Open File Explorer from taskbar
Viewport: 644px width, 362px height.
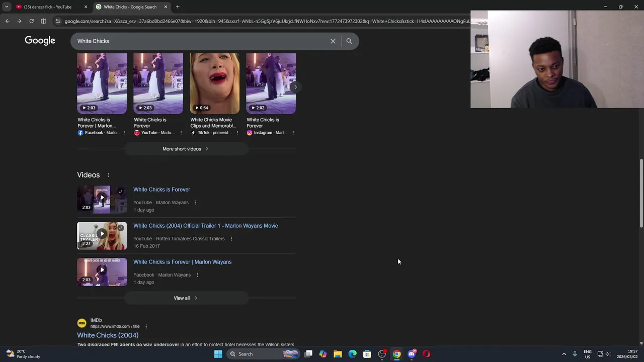[338, 354]
